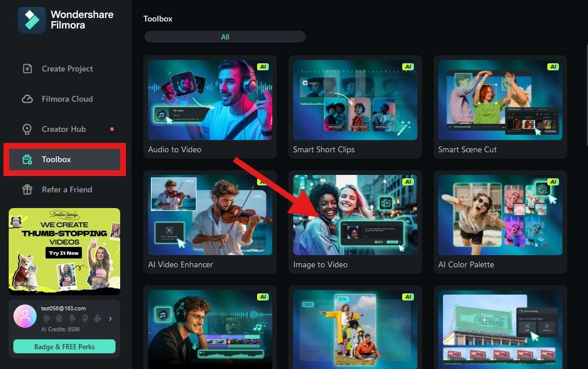Click the Create Project plus icon
Viewport: 588px width, 369px height.
tap(27, 69)
